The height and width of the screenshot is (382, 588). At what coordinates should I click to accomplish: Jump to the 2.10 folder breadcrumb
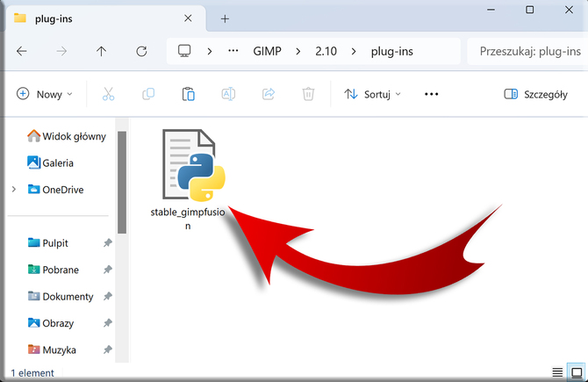click(326, 51)
